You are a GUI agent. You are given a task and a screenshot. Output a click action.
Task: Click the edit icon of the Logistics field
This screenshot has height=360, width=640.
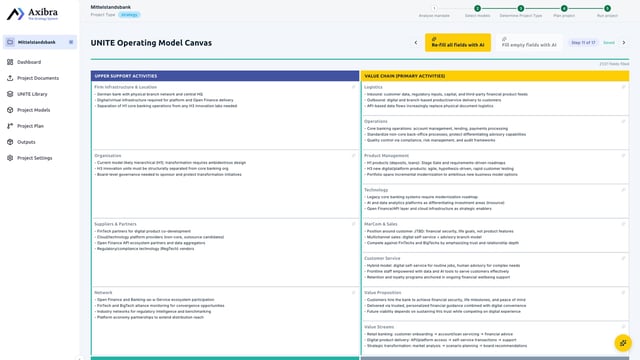tap(623, 87)
